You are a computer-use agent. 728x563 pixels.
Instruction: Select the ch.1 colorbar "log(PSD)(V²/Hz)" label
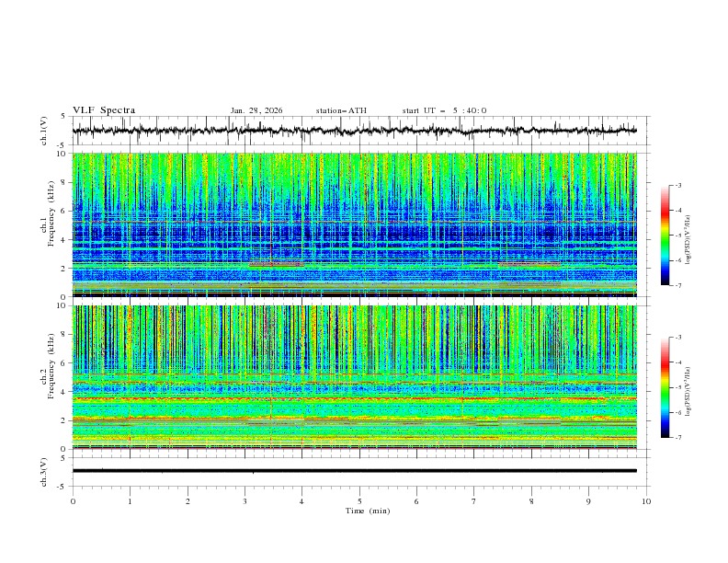pos(688,240)
